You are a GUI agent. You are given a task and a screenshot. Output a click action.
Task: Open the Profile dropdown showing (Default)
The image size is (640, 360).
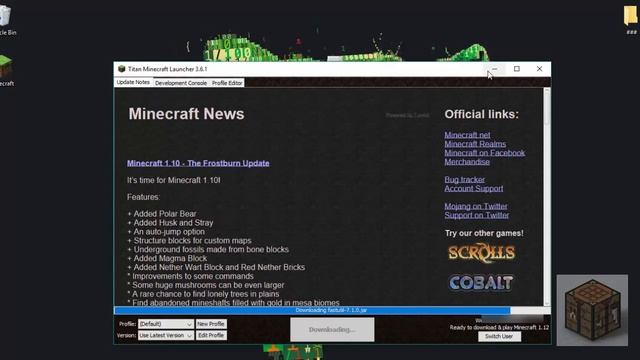pos(165,324)
